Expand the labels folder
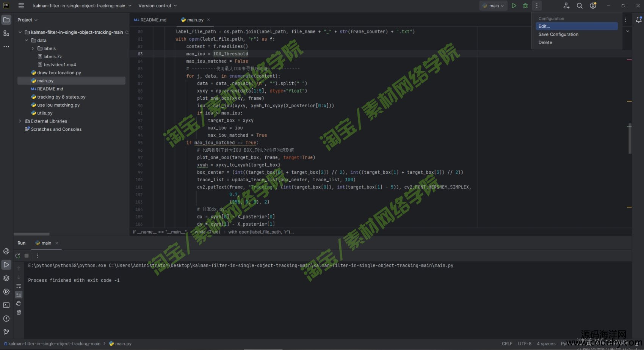The height and width of the screenshot is (350, 644). [33, 49]
